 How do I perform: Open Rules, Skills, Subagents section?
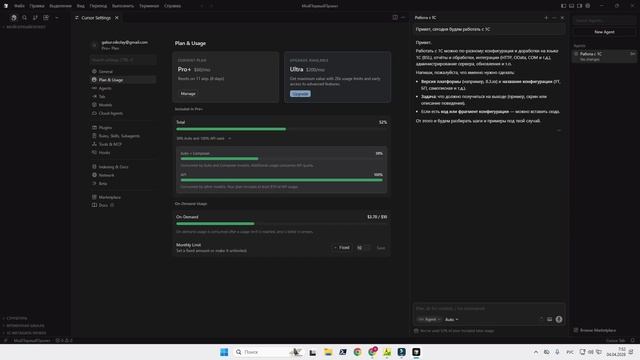(x=123, y=136)
